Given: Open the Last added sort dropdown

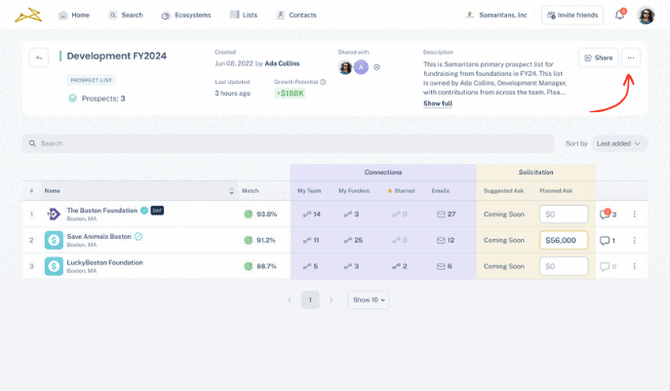Looking at the screenshot, I should [618, 144].
